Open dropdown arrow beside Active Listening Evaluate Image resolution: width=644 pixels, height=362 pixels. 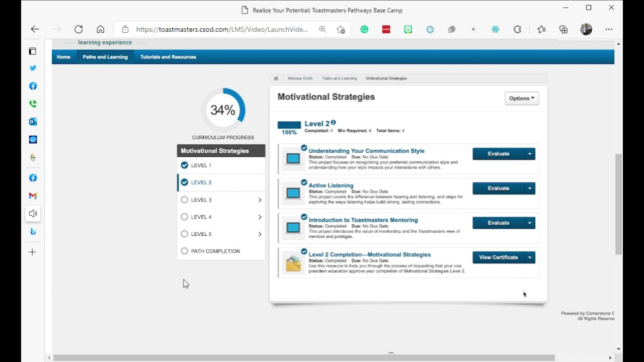[530, 189]
